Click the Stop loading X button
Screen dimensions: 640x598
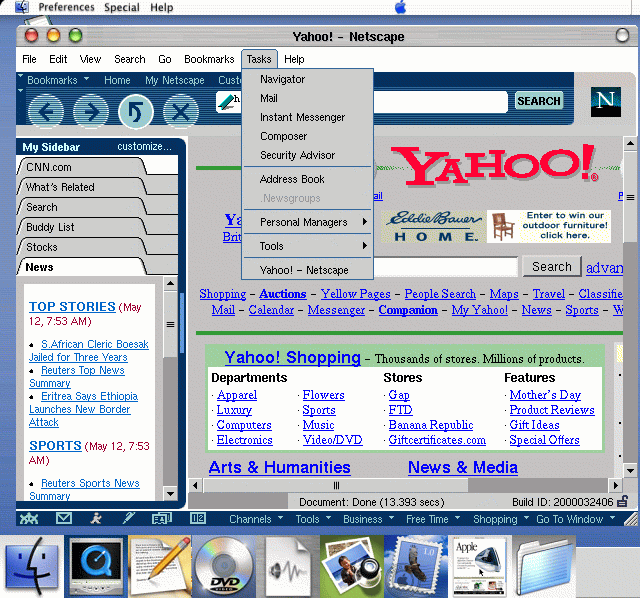(x=180, y=111)
